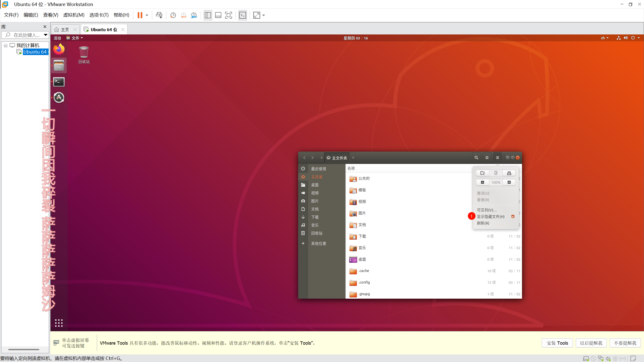The height and width of the screenshot is (362, 644).
Task: Uncheck the 显示隐藏文件 checkbox
Action: click(x=513, y=216)
